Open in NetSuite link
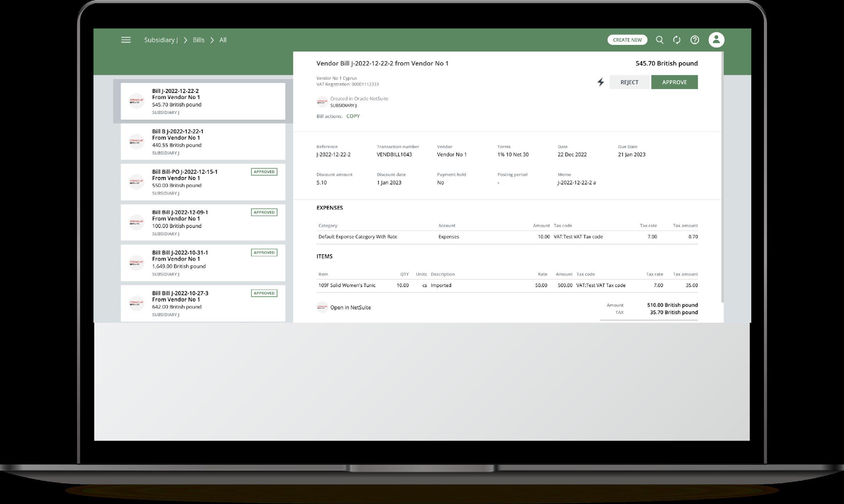This screenshot has height=504, width=844. click(x=350, y=307)
